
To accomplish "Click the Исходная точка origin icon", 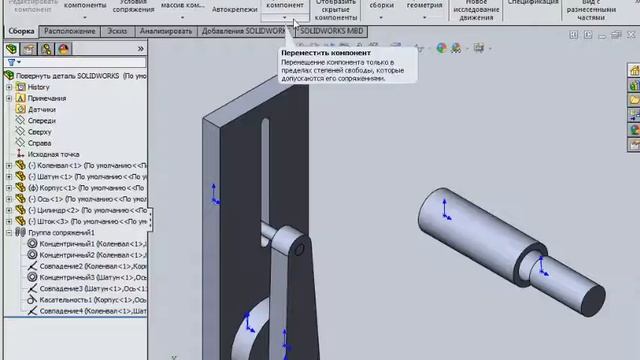I will click(x=20, y=154).
